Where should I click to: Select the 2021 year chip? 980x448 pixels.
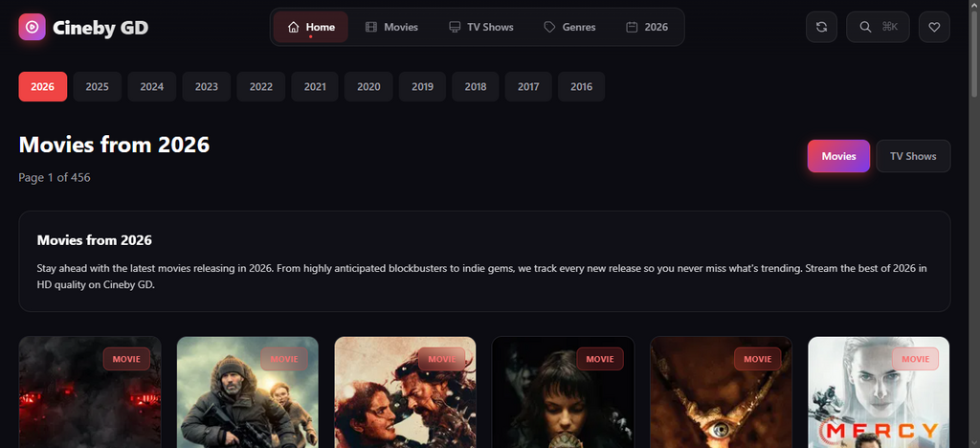pos(315,87)
